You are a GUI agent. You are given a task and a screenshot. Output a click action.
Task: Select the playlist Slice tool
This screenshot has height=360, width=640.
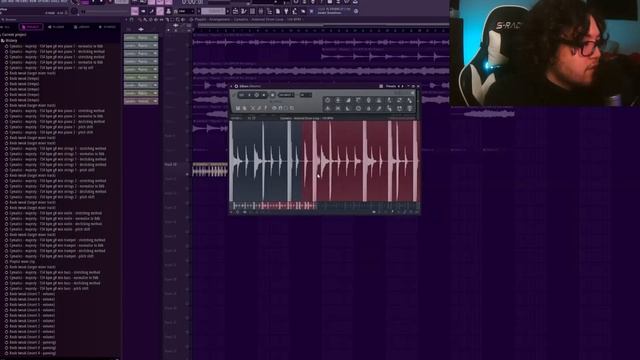coord(167,19)
